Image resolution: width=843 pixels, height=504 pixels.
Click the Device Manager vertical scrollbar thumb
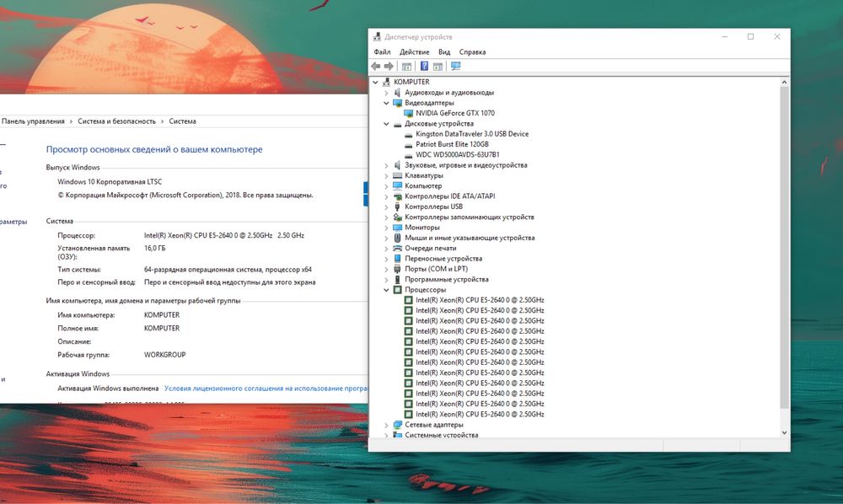tap(784, 247)
